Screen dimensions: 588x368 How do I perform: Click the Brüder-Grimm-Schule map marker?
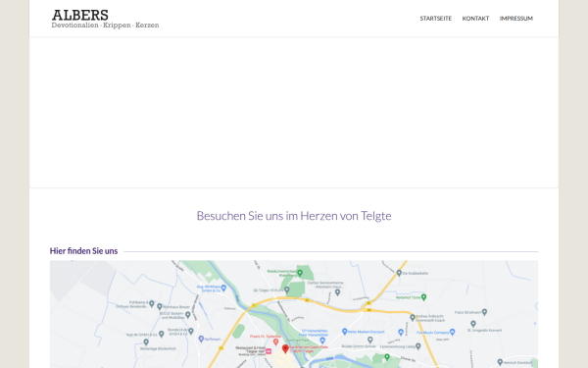click(x=370, y=340)
